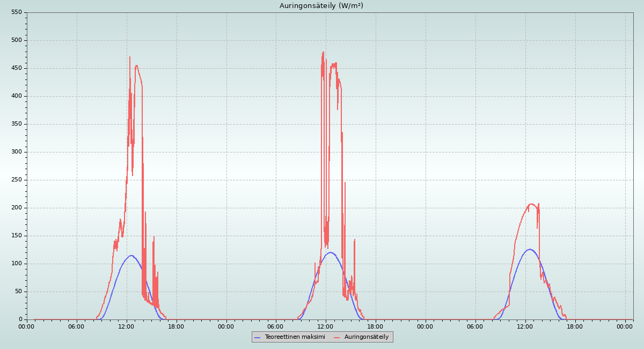Select the 250 label on the y-axis
The image size is (644, 349).
pos(17,180)
